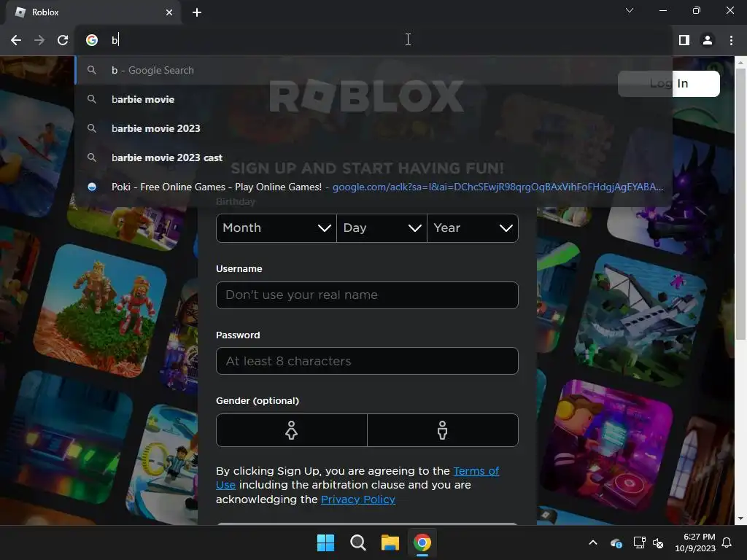
Task: Open the Poki Free Online Games suggestion
Action: pos(373,187)
